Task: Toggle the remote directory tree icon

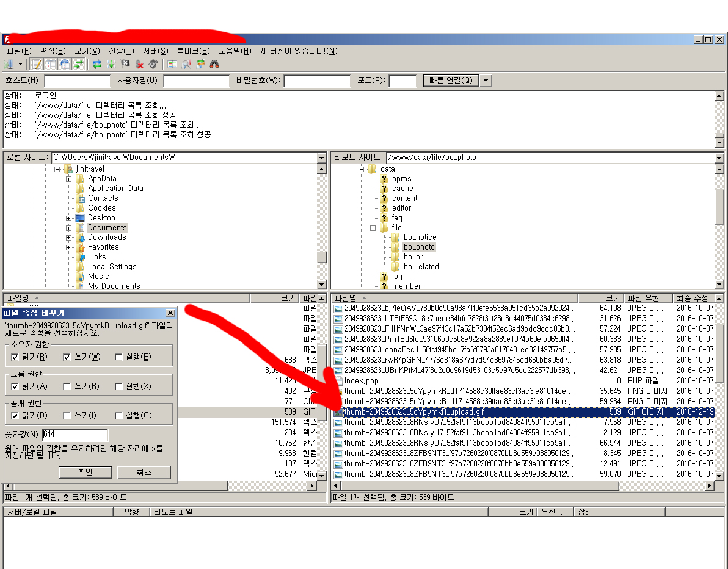Action: [x=65, y=65]
